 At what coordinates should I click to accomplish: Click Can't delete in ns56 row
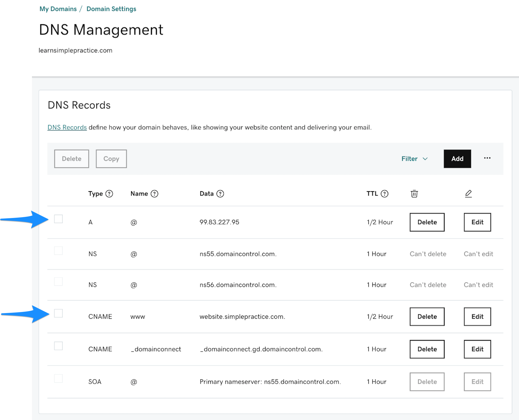(x=428, y=285)
